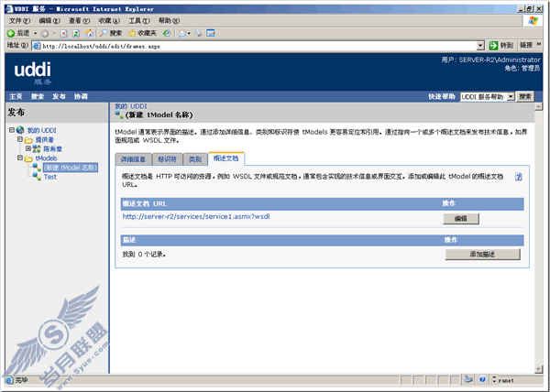The width and height of the screenshot is (550, 392).
Task: Open the Mail icon dropdown arrow
Action: tap(189, 33)
